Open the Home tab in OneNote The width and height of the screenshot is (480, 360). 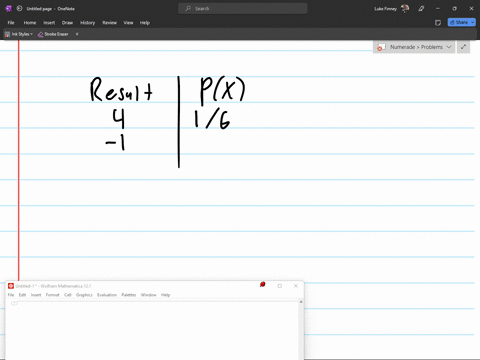30,23
